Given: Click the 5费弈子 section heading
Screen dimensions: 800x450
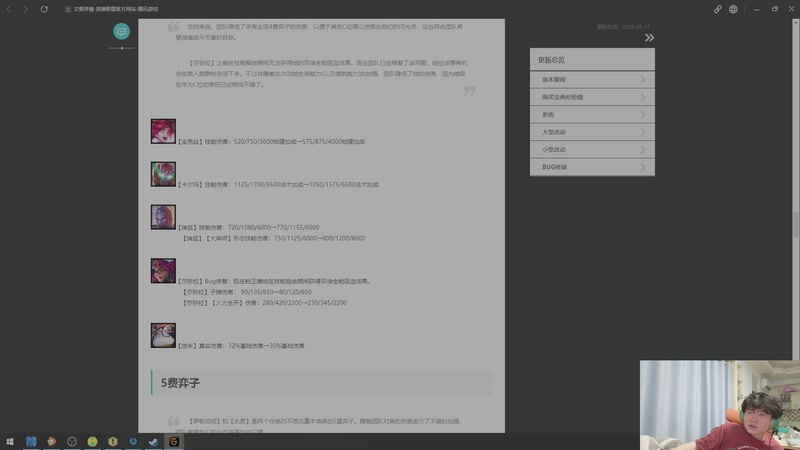Looking at the screenshot, I should tap(321, 383).
